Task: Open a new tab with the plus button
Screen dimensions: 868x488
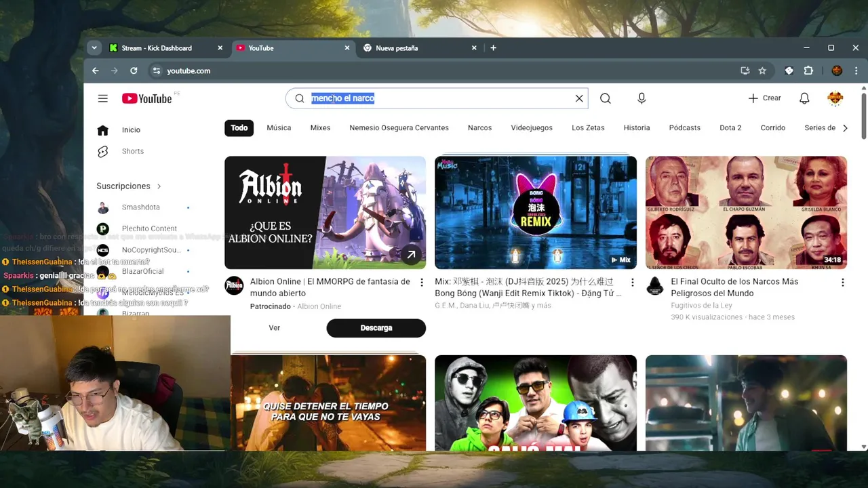Action: pos(494,48)
